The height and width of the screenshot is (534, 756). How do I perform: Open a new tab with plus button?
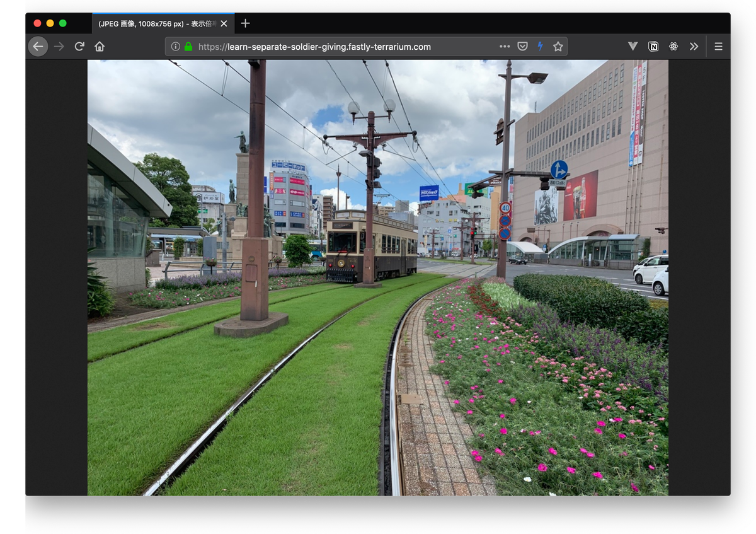point(246,23)
